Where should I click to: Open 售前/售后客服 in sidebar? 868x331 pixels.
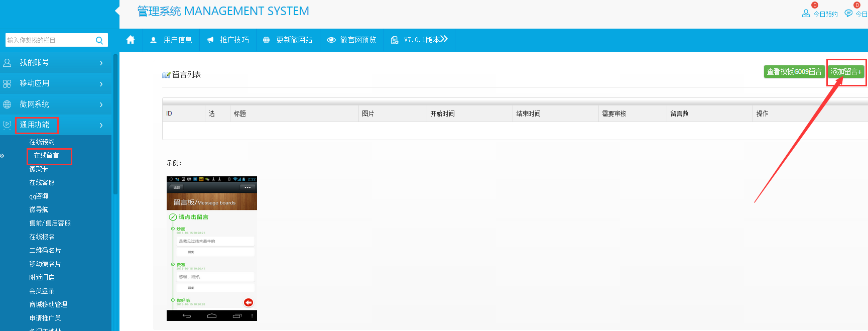click(50, 224)
